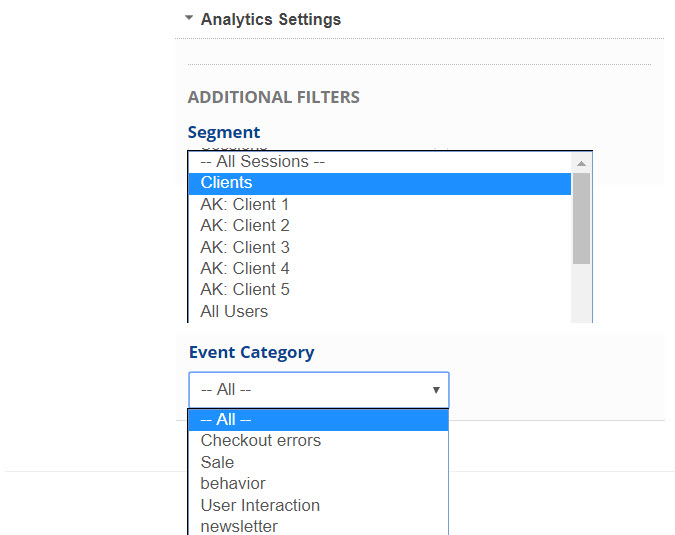Screen dimensions: 675x535
Task: Click the Analytics Settings heading
Action: (270, 19)
